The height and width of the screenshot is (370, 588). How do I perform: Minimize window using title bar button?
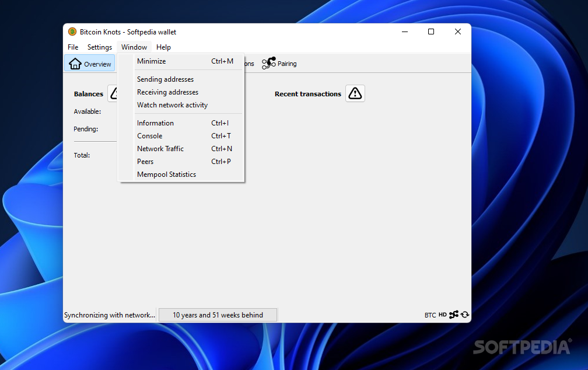coord(405,32)
